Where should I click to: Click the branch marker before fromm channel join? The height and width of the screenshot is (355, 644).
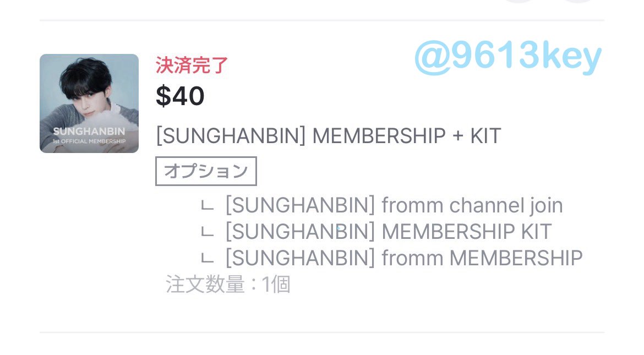207,206
